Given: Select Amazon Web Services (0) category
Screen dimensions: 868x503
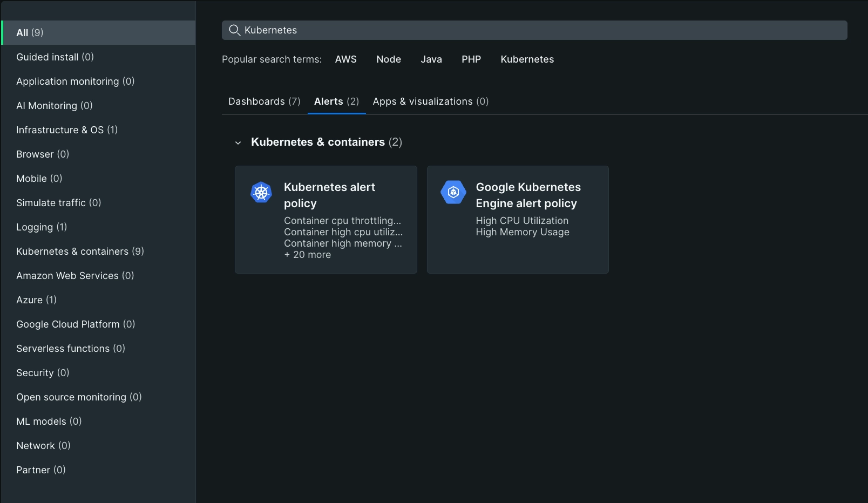Looking at the screenshot, I should 98,275.
